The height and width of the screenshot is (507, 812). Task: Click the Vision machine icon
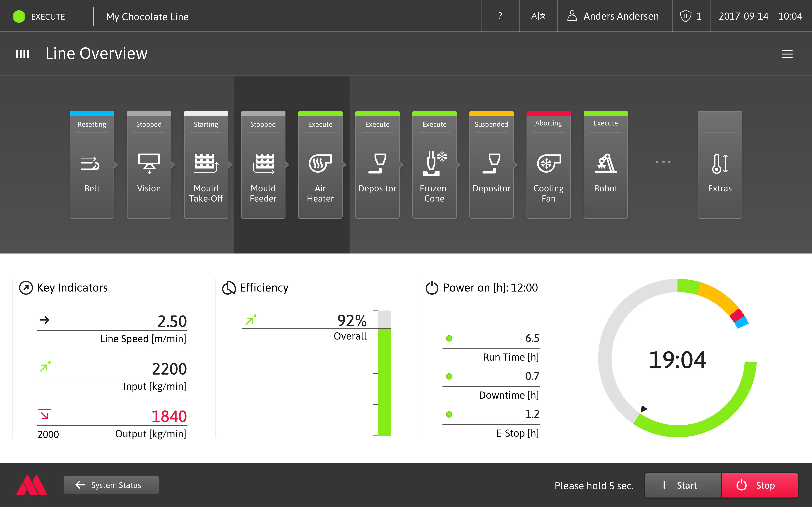point(149,164)
